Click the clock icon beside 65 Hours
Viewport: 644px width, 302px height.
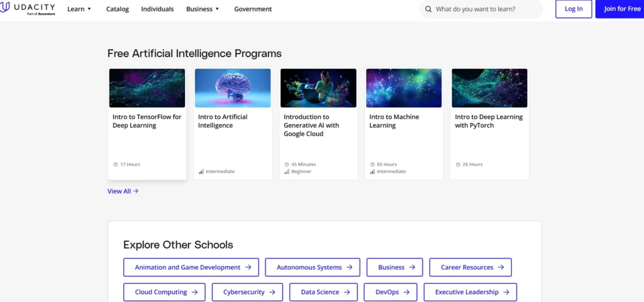coord(372,164)
